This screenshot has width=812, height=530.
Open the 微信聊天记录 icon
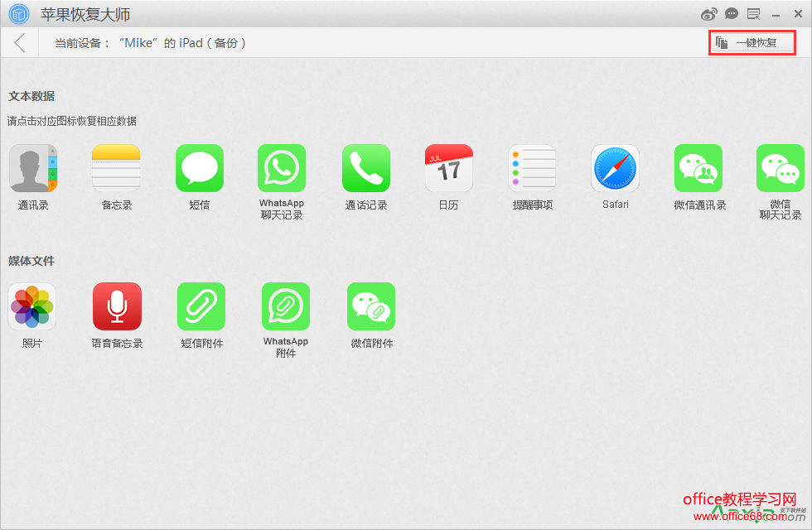[781, 168]
